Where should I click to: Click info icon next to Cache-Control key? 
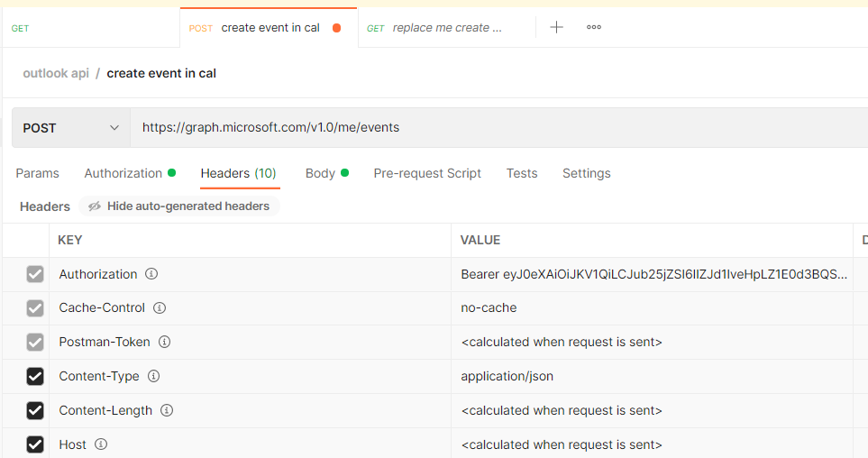[160, 307]
